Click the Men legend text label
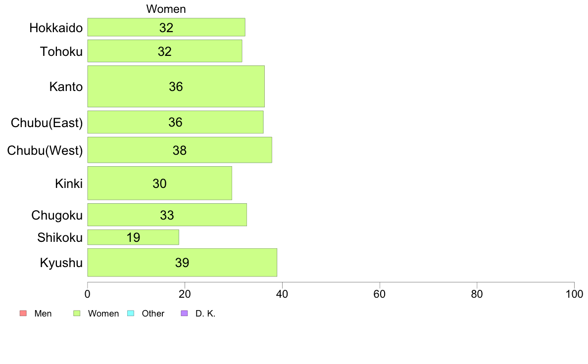This screenshot has height=364, width=588. [x=43, y=314]
